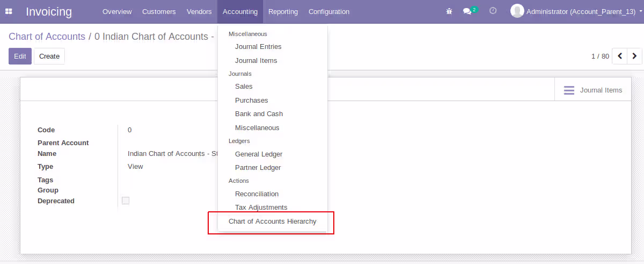Click the 1 / 80 pager counter
The height and width of the screenshot is (264, 644).
600,56
